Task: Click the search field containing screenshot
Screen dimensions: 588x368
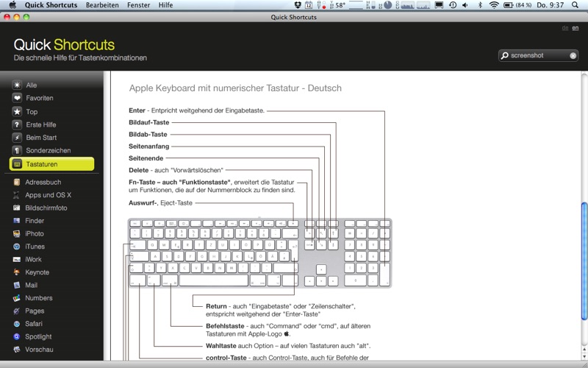Action: click(538, 56)
